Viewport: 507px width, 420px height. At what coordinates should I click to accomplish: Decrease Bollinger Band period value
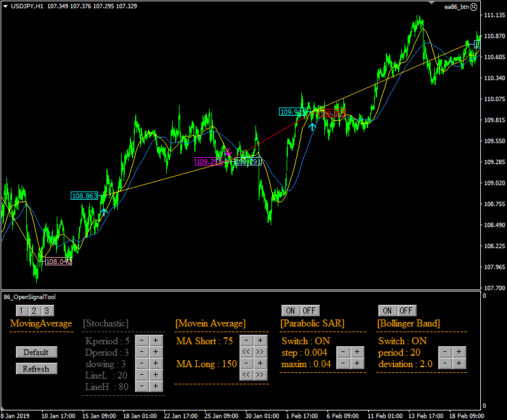[445, 352]
